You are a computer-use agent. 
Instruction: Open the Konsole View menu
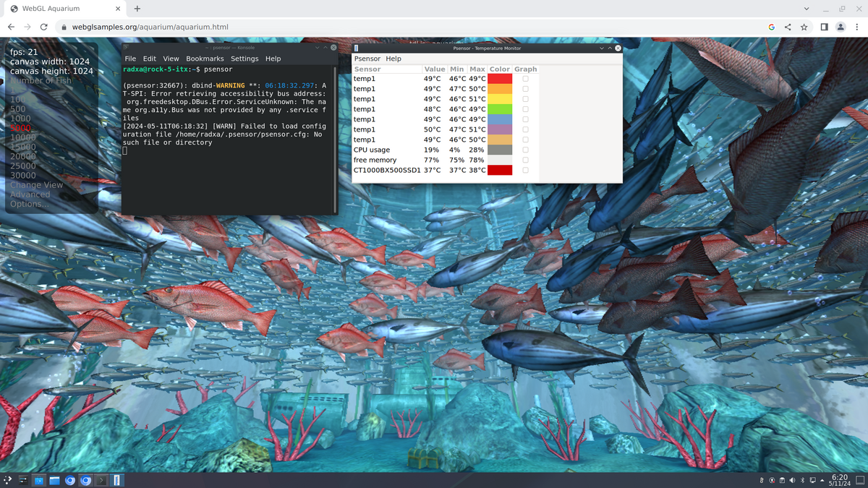coord(171,59)
